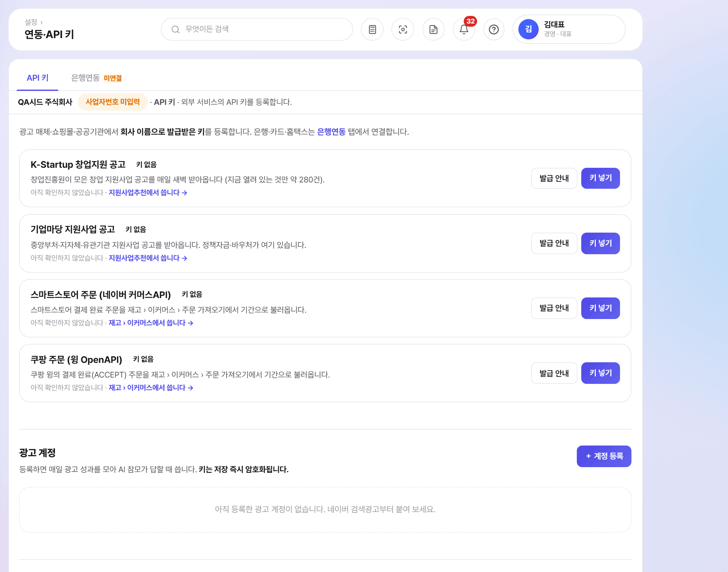Click 키 넣기 for K-Startup 창업지원 공고
This screenshot has height=572, width=728.
pyautogui.click(x=601, y=178)
